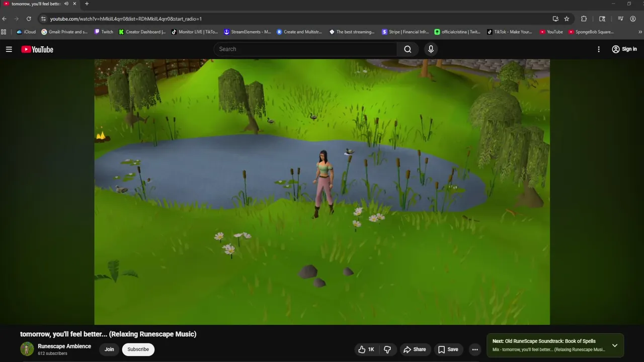Open the Runescape Ambience channel name link
This screenshot has height=362, width=644.
point(64,346)
